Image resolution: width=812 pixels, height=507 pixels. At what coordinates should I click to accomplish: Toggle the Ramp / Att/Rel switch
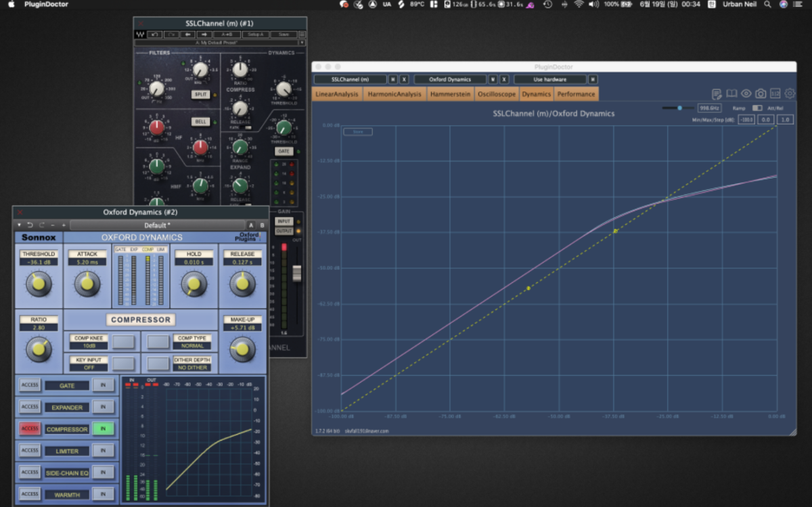pos(757,108)
